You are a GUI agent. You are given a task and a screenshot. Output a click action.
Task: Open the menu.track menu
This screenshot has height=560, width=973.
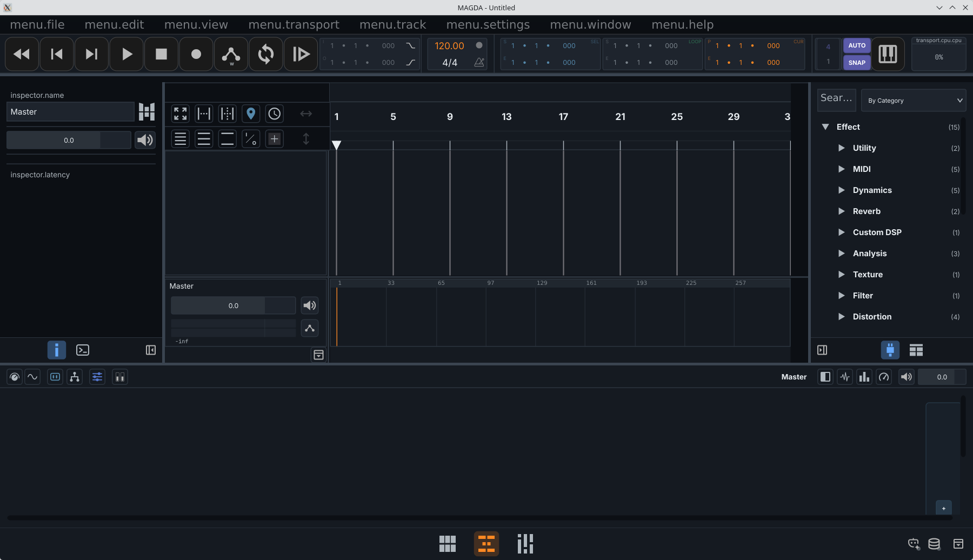point(393,25)
